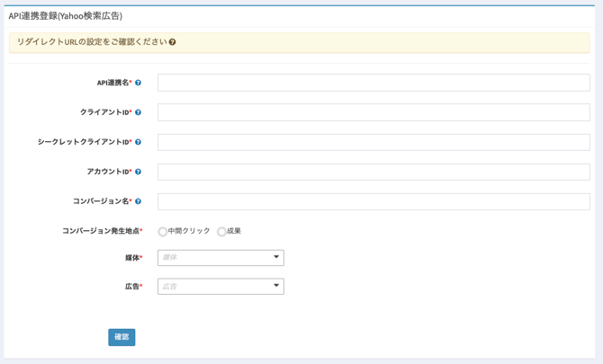603x364 pixels.
Task: Click into the クライアントID input field
Action: coord(373,112)
